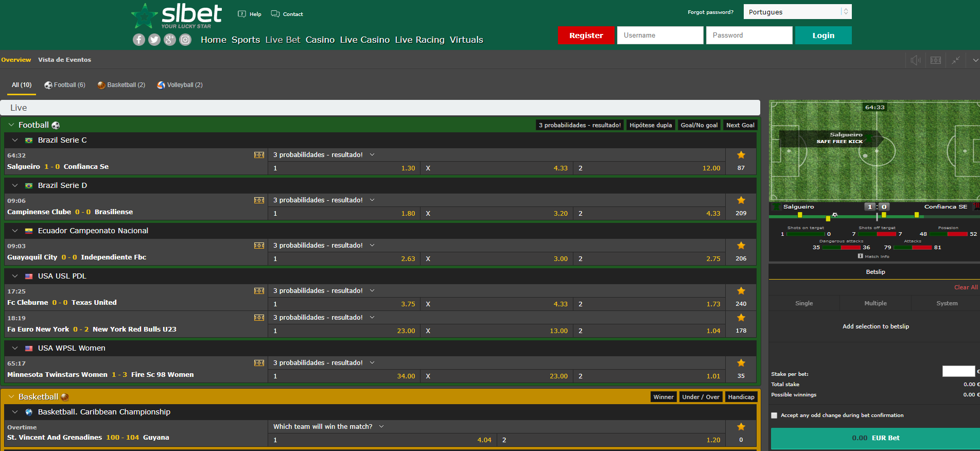Image resolution: width=980 pixels, height=451 pixels.
Task: Favorite the Minnesota Twinstars Women match star
Action: [x=741, y=363]
